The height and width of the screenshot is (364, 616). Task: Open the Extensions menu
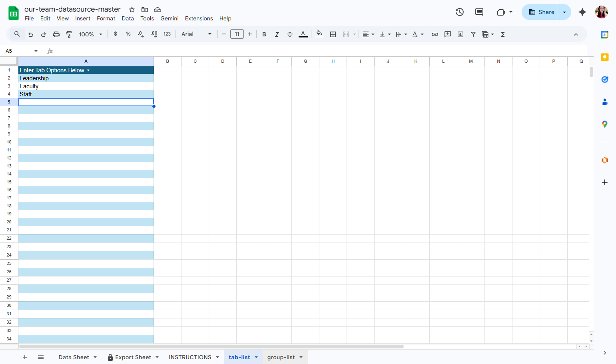[x=199, y=18]
